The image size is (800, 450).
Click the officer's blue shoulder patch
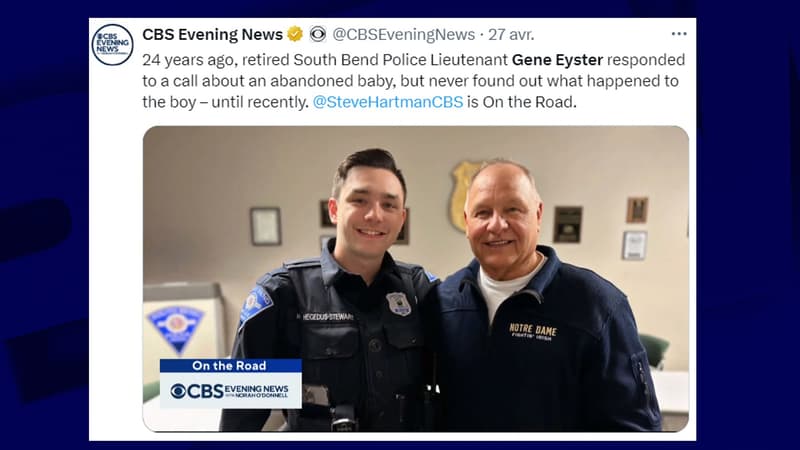[x=256, y=303]
